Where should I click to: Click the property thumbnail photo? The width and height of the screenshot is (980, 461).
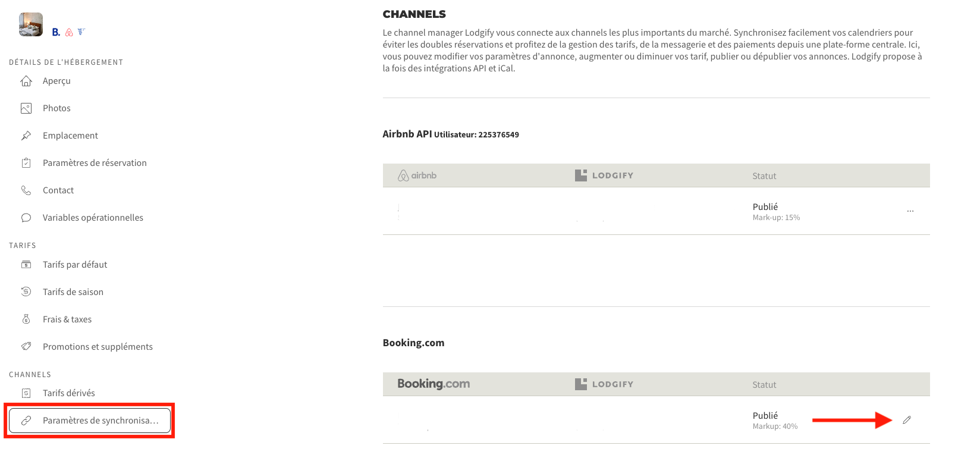pyautogui.click(x=31, y=24)
